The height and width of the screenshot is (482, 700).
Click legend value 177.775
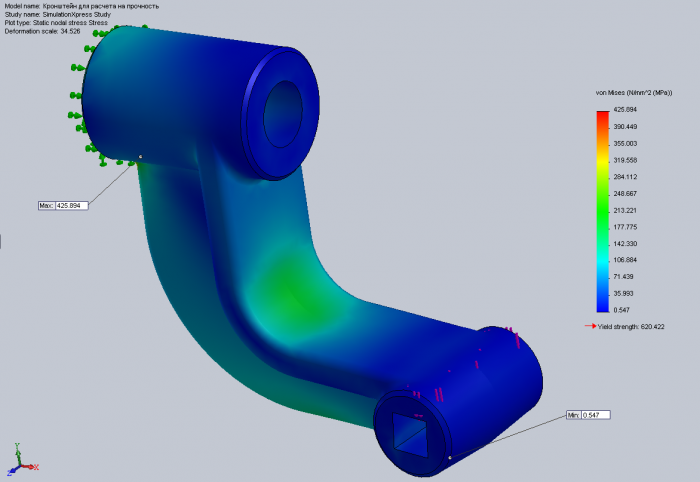[x=625, y=227]
